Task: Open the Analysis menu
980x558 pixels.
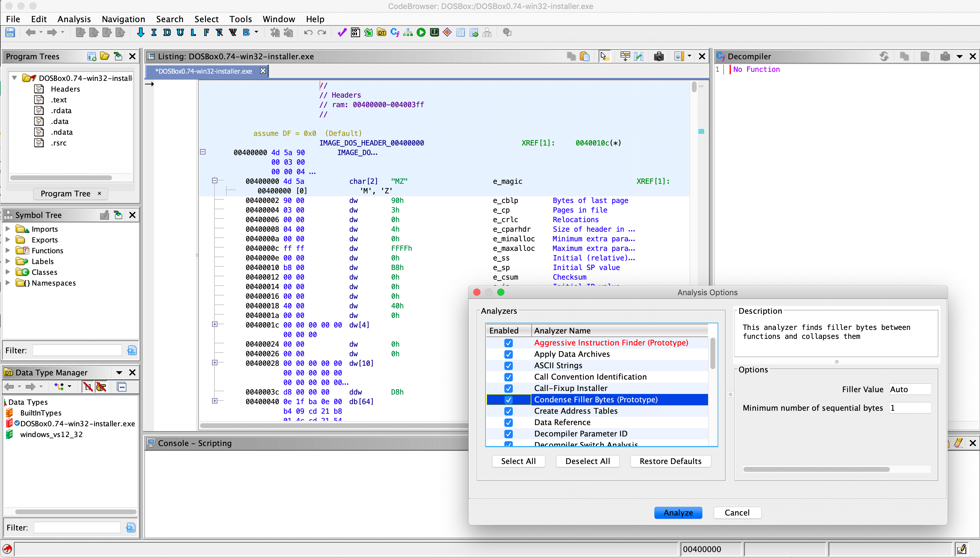Action: (x=74, y=19)
